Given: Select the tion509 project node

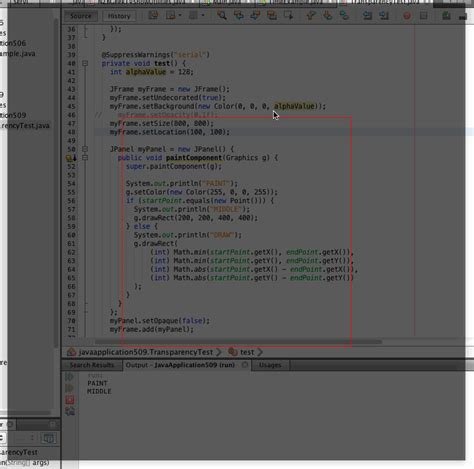Looking at the screenshot, I should (13, 115).
